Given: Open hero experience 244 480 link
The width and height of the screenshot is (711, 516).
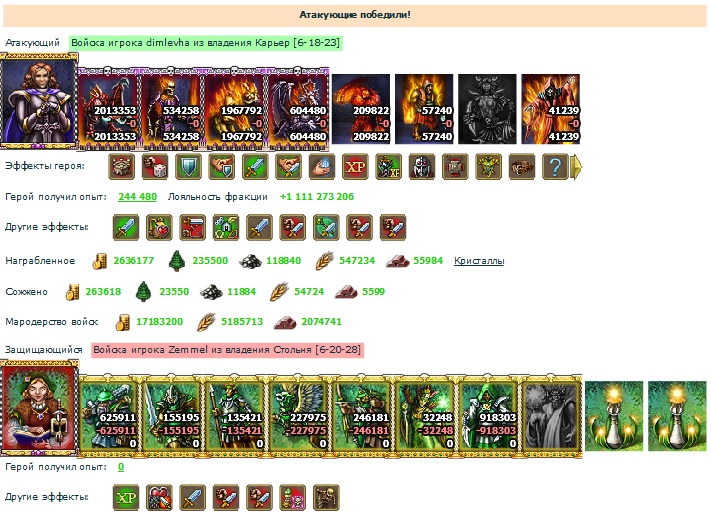Looking at the screenshot, I should (x=137, y=197).
